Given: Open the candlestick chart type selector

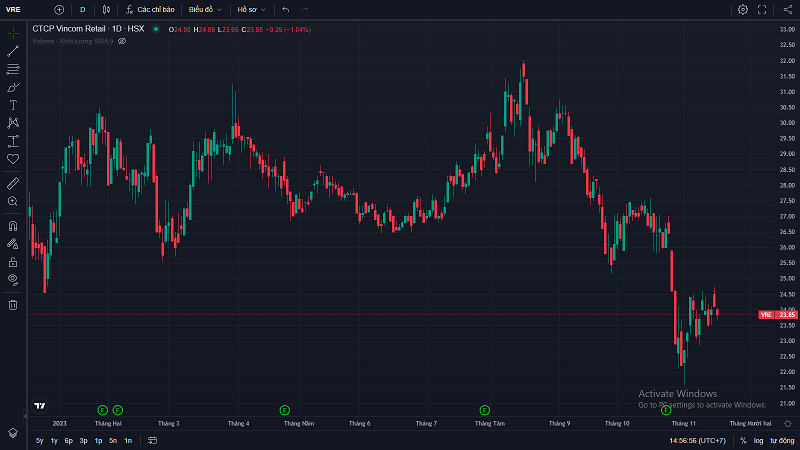Looking at the screenshot, I should pyautogui.click(x=107, y=9).
